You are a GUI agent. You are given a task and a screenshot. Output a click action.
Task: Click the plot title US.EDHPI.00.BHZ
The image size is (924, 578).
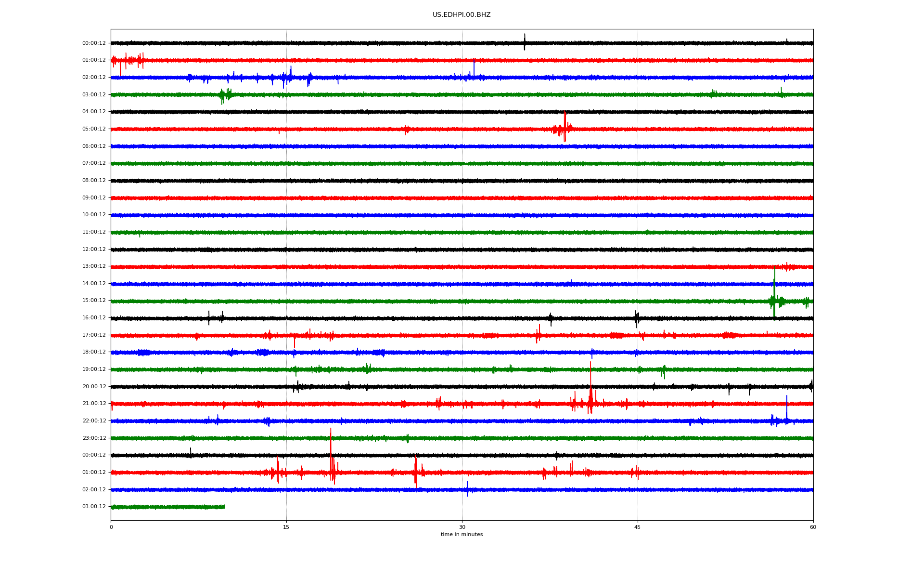pyautogui.click(x=461, y=15)
